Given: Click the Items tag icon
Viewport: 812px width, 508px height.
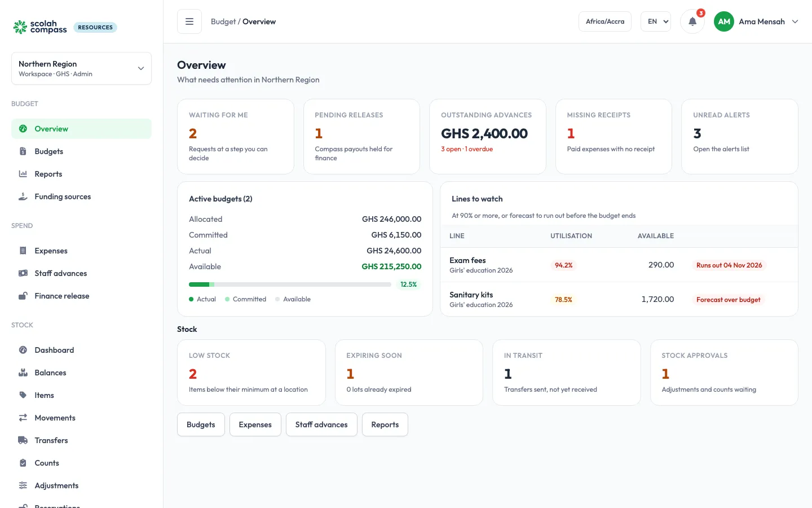Looking at the screenshot, I should click(23, 395).
